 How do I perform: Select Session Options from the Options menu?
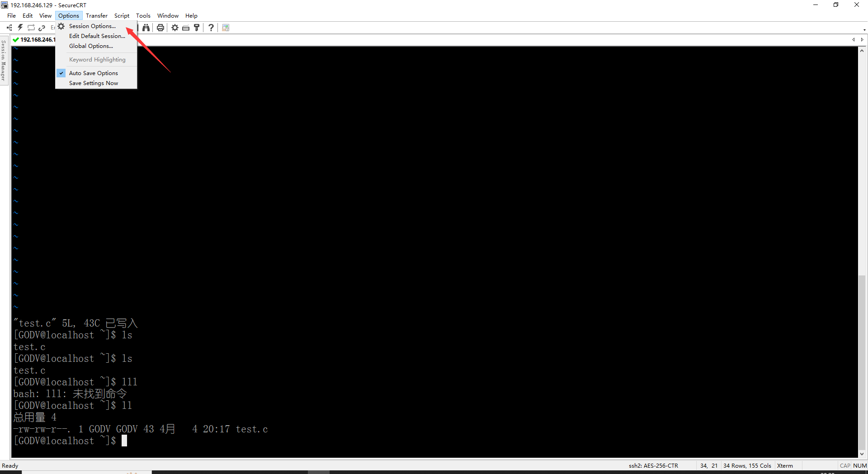pos(91,26)
